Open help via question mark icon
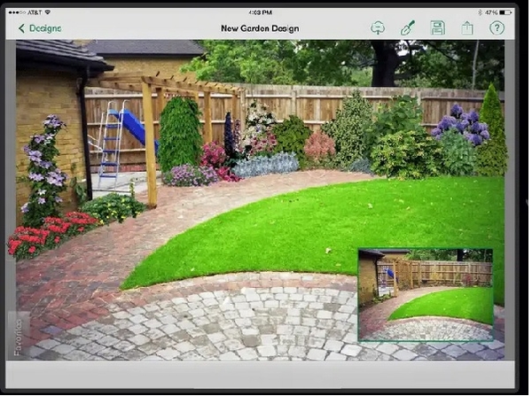This screenshot has width=532, height=396. tap(497, 28)
